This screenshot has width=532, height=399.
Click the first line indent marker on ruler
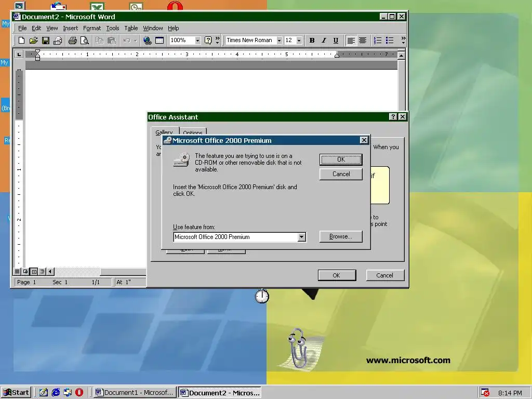coord(37,51)
